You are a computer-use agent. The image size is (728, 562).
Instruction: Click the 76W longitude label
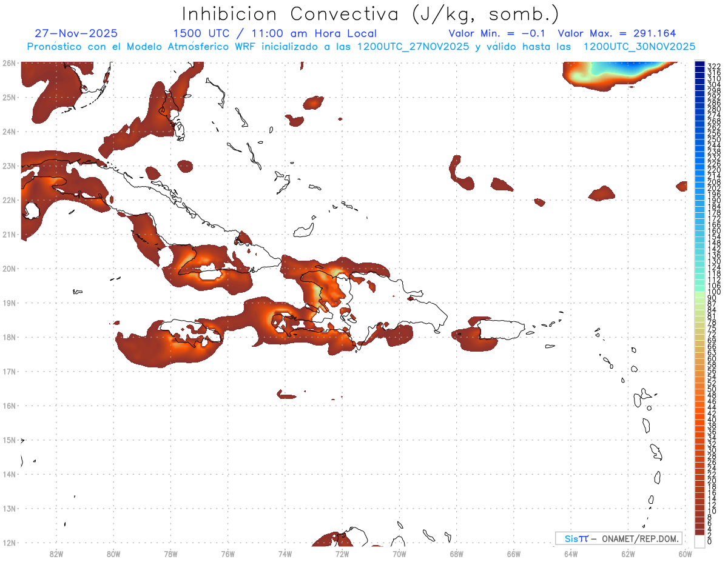(x=228, y=553)
